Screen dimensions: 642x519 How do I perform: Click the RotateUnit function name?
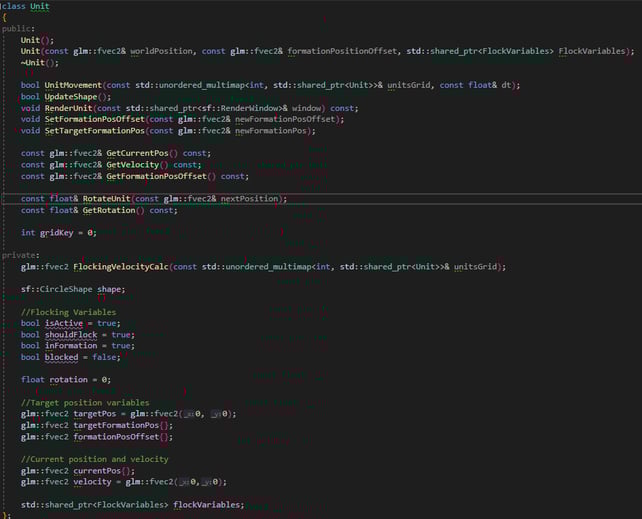[x=106, y=199]
